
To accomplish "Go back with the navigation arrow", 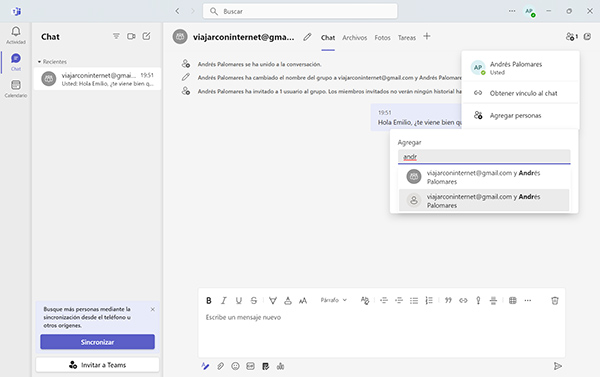I will click(x=177, y=11).
